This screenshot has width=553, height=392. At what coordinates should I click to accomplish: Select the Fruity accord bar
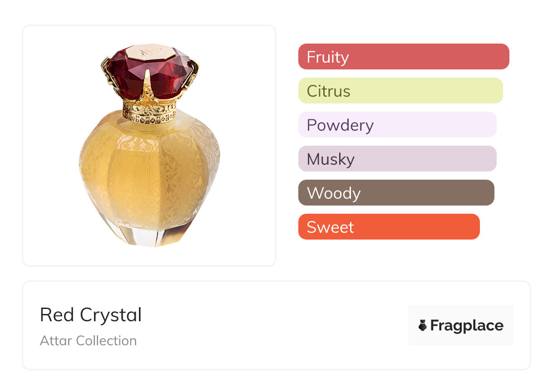click(x=404, y=57)
